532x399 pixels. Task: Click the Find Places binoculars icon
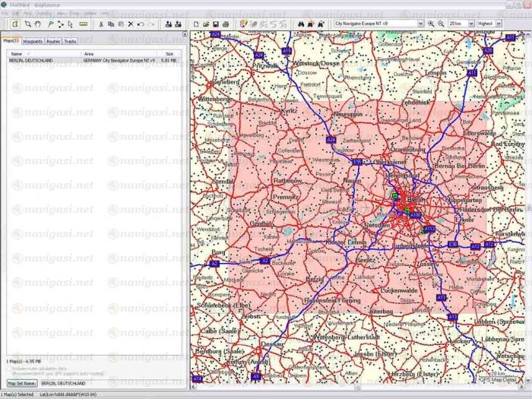[x=301, y=24]
